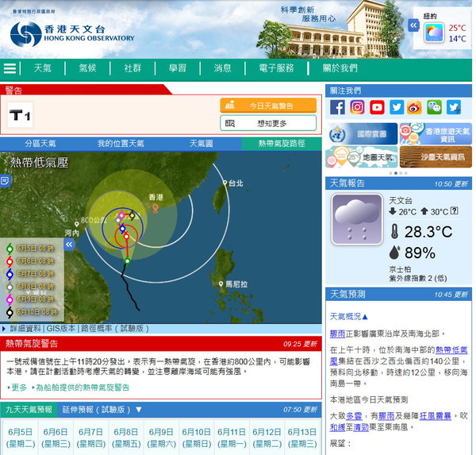
Task: Expand the 延伸預報 dropdown arrow
Action: (x=139, y=410)
